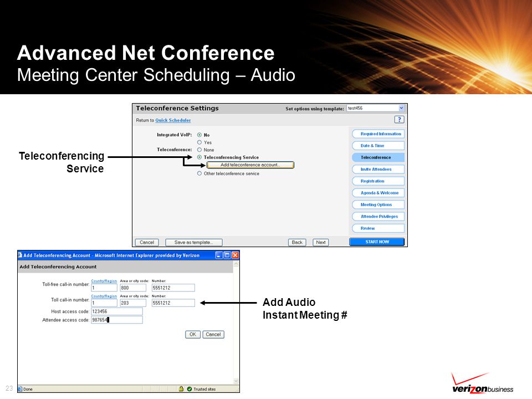The width and height of the screenshot is (532, 399).
Task: Click the Next button
Action: [321, 242]
